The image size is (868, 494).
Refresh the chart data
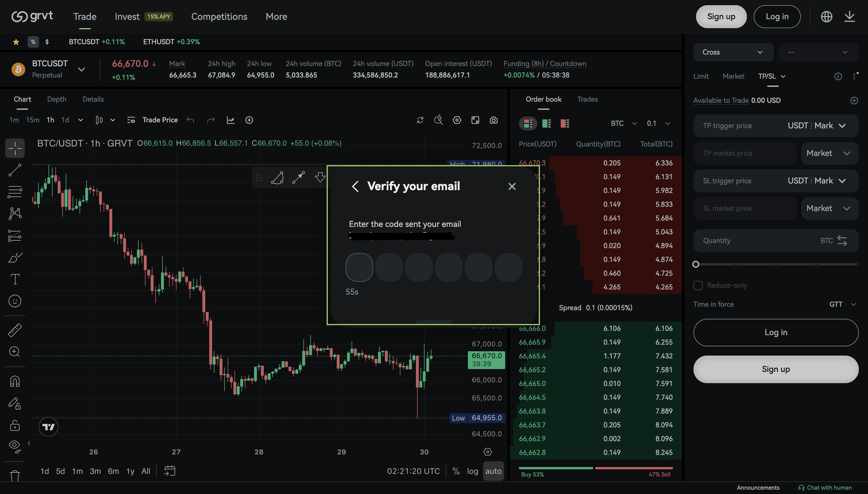pyautogui.click(x=420, y=120)
